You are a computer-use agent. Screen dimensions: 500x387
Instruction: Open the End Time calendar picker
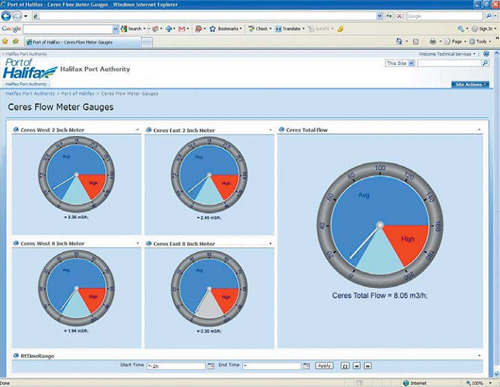306,366
